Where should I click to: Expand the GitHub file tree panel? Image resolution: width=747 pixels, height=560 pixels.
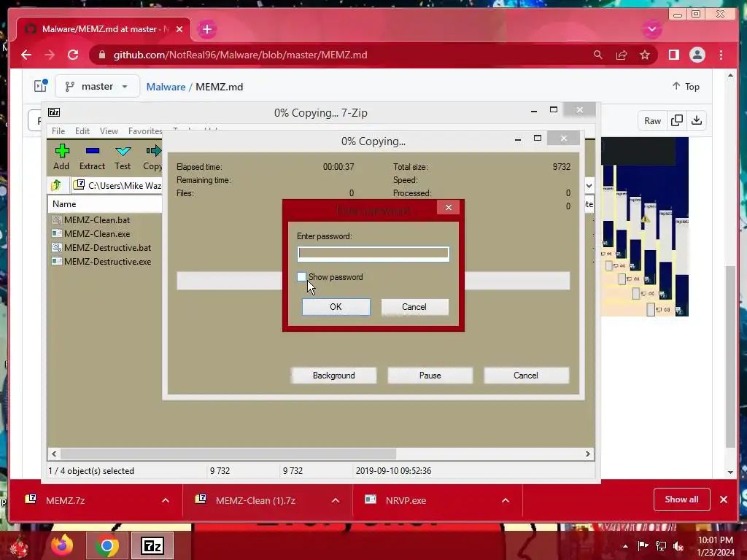(x=41, y=86)
